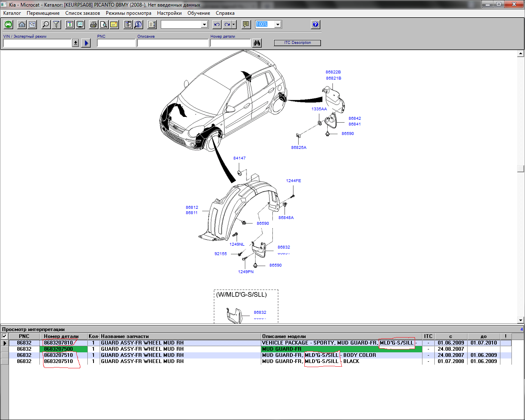Click the blue play arrow VIN go button
Viewport: 525px width, 420px height.
coord(86,43)
